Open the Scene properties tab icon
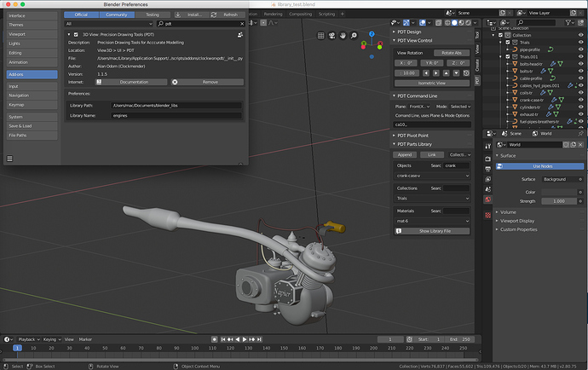The width and height of the screenshot is (588, 370). point(488,189)
